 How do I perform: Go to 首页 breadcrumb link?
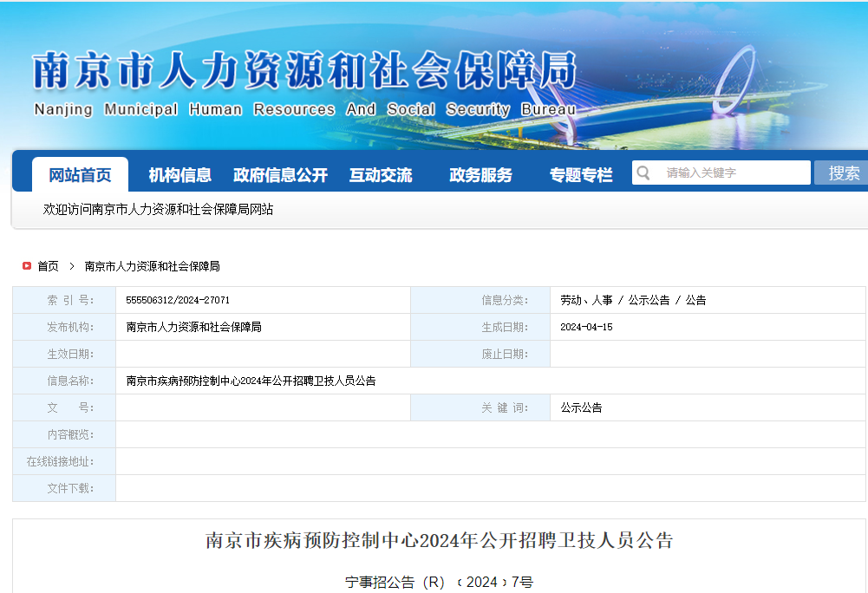49,266
